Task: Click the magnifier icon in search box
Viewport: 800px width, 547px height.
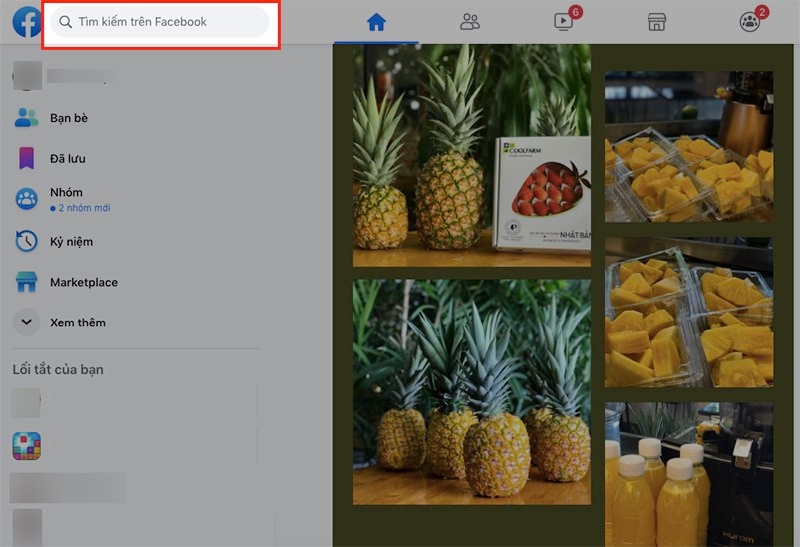Action: click(66, 22)
